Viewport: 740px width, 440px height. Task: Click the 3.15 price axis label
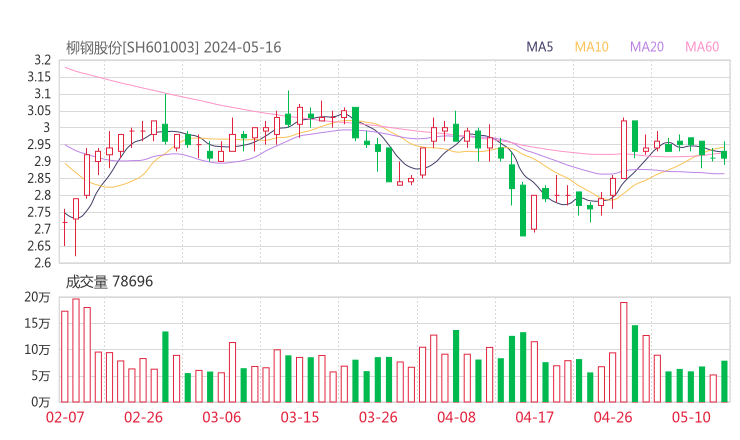39,77
